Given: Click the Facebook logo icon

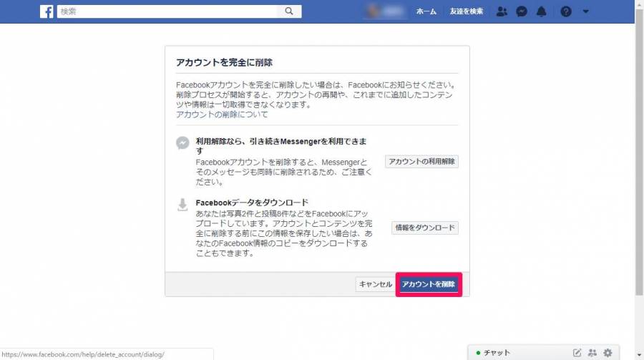Looking at the screenshot, I should point(47,11).
